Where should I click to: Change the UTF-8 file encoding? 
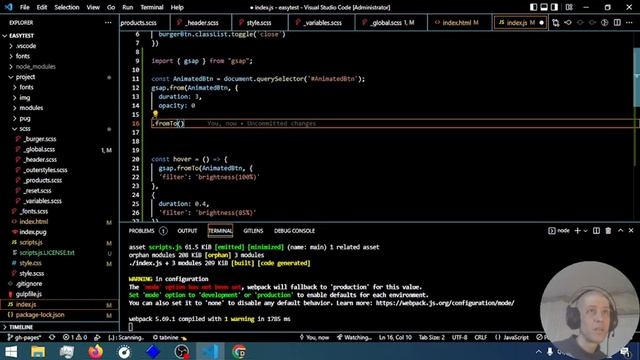460,338
